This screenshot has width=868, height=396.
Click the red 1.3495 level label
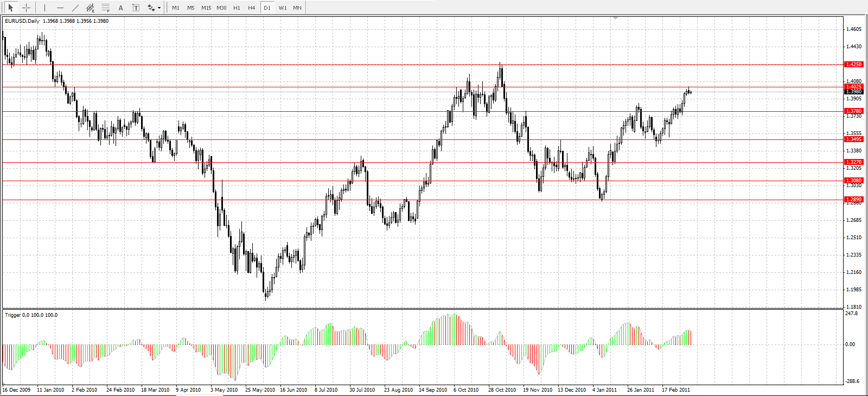(853, 139)
